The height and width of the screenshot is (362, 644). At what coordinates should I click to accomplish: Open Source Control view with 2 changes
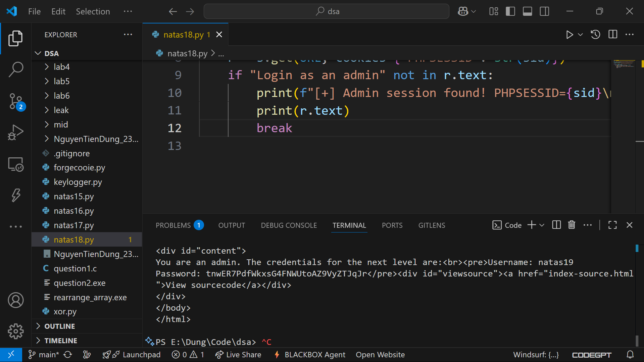pos(16,101)
